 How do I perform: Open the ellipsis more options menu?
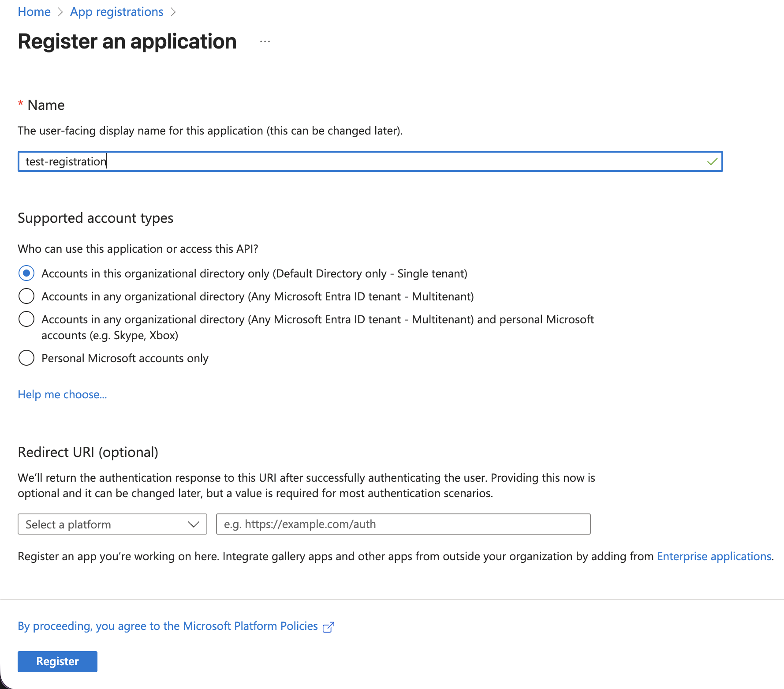[x=265, y=42]
